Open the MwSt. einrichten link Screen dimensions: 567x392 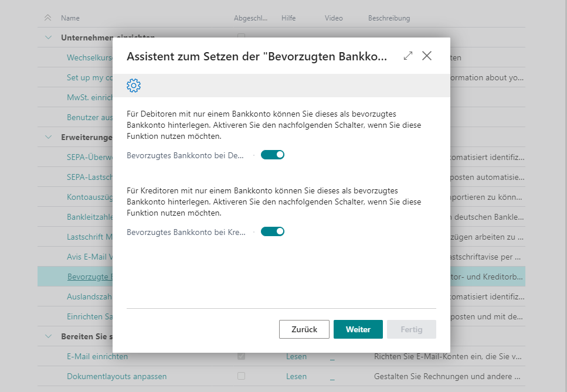click(90, 97)
